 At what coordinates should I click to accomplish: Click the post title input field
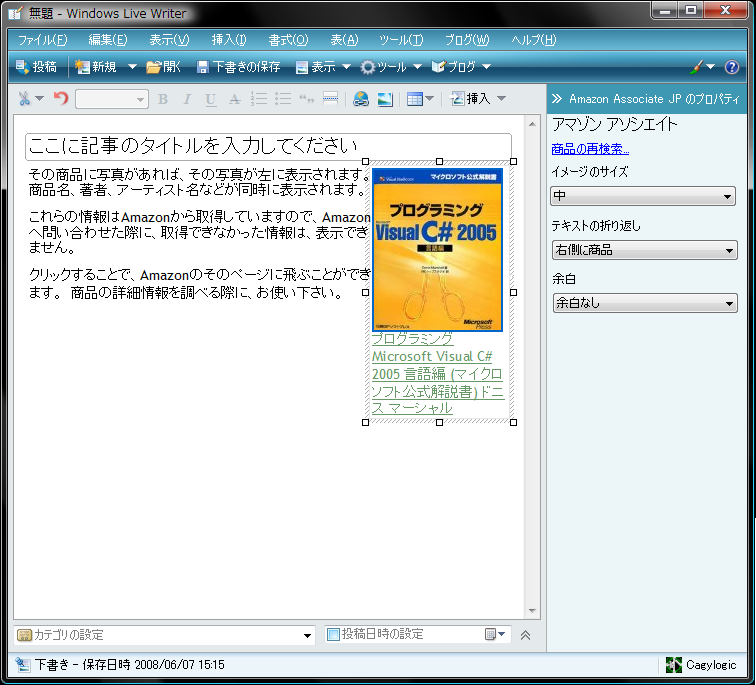click(x=268, y=145)
